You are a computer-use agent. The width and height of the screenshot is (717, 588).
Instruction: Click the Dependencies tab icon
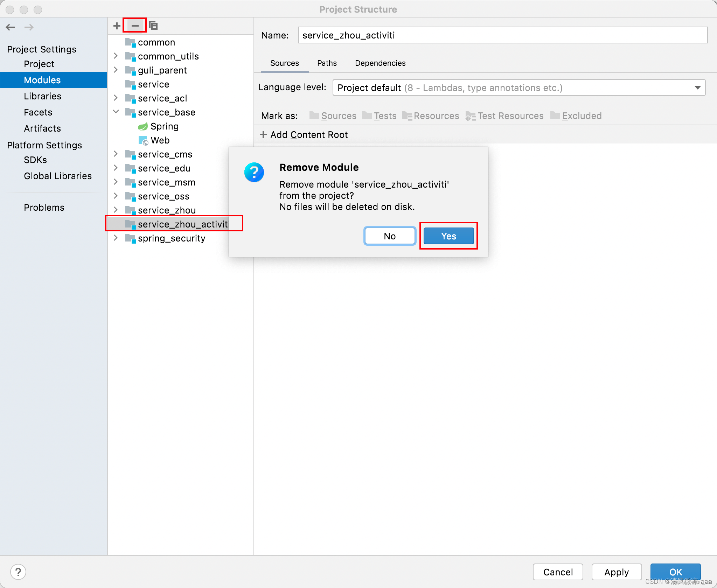tap(380, 63)
